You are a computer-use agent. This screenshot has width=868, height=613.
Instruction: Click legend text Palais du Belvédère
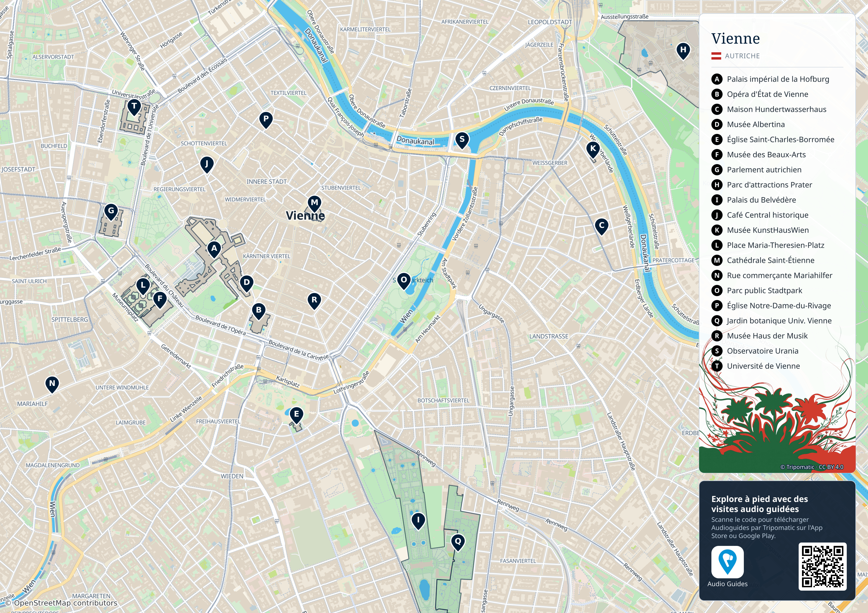click(x=761, y=200)
